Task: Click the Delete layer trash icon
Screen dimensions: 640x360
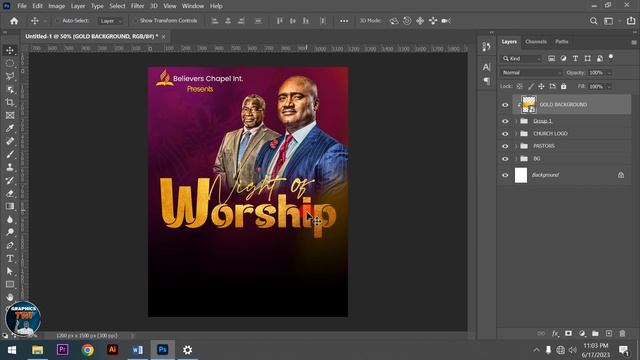Action: coord(622,333)
